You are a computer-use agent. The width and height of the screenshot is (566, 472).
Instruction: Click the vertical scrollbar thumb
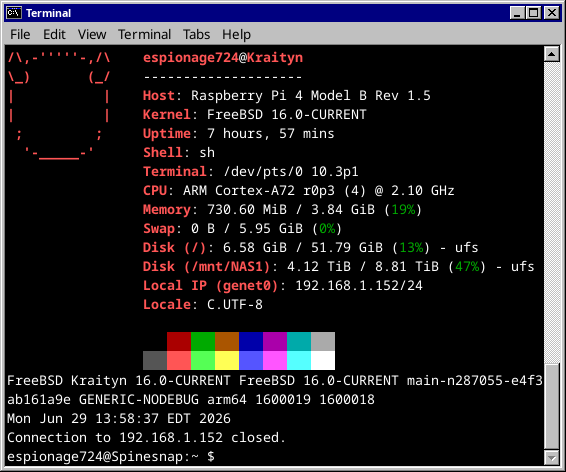point(552,407)
